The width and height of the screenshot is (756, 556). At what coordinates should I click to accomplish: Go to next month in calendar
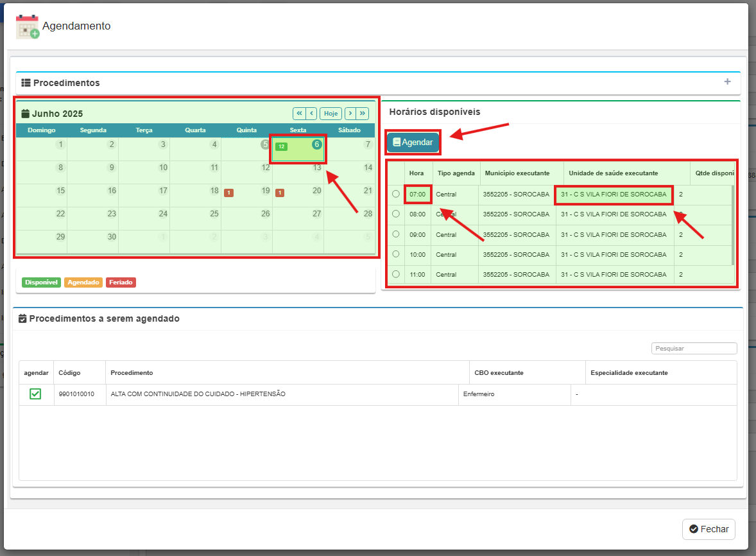pos(350,114)
